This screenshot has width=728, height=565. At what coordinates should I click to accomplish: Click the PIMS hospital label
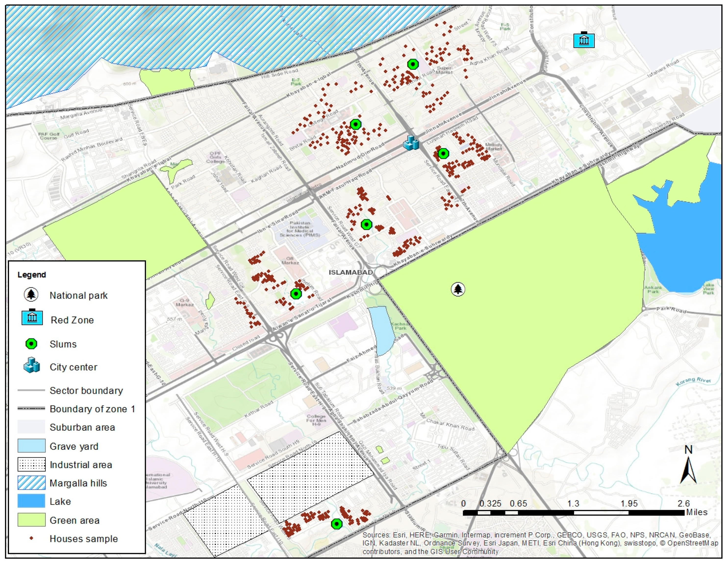[x=300, y=229]
